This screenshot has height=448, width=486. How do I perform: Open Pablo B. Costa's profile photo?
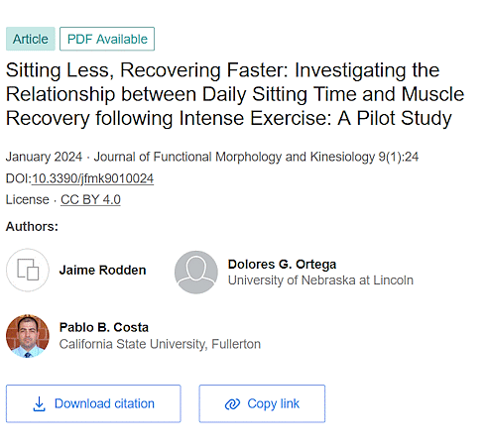pyautogui.click(x=28, y=336)
